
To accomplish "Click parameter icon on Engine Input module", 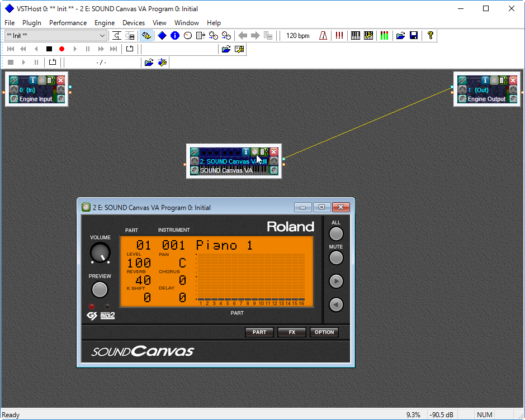I will [x=50, y=80].
